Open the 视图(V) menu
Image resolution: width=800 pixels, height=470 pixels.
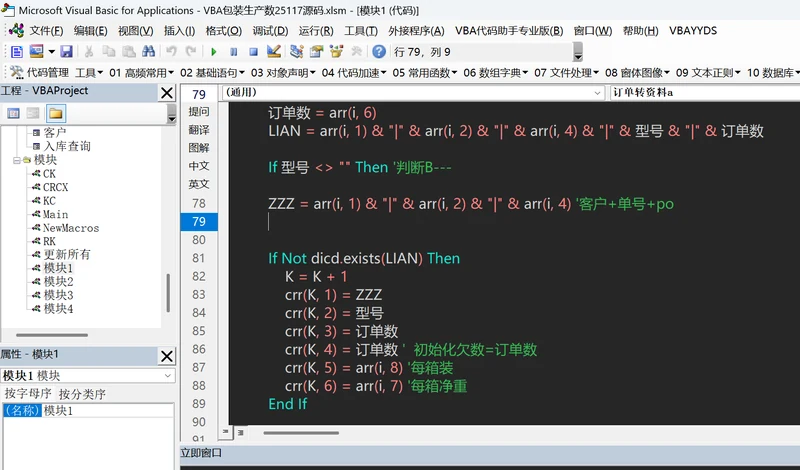click(x=136, y=31)
